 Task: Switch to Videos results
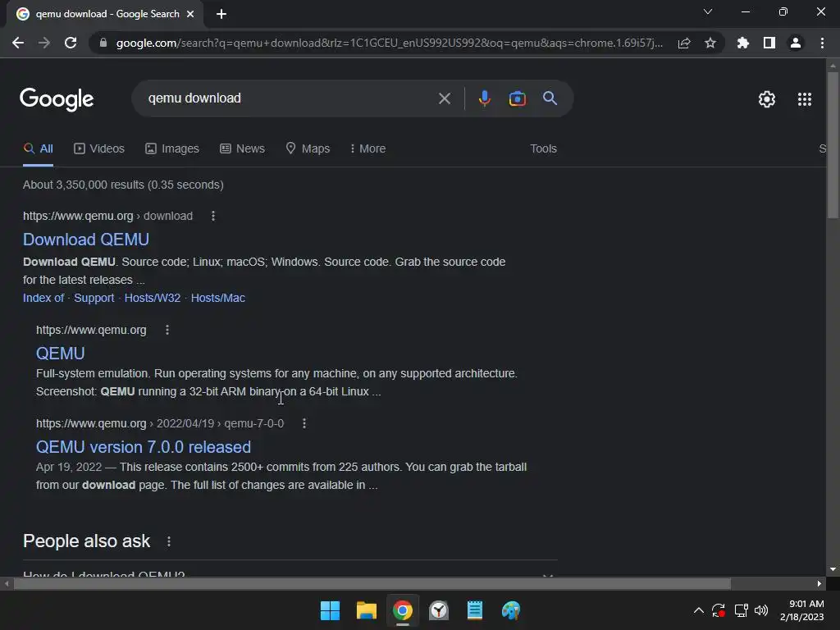[x=99, y=148]
